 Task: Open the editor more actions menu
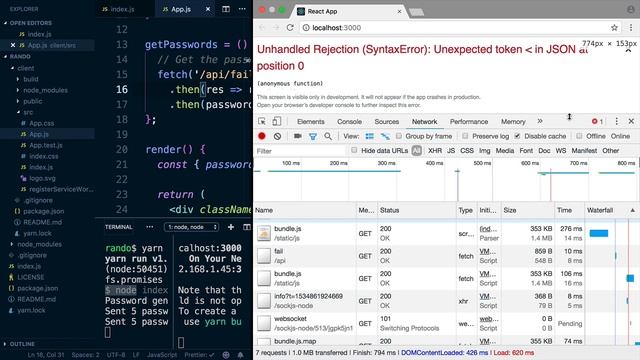tap(242, 9)
